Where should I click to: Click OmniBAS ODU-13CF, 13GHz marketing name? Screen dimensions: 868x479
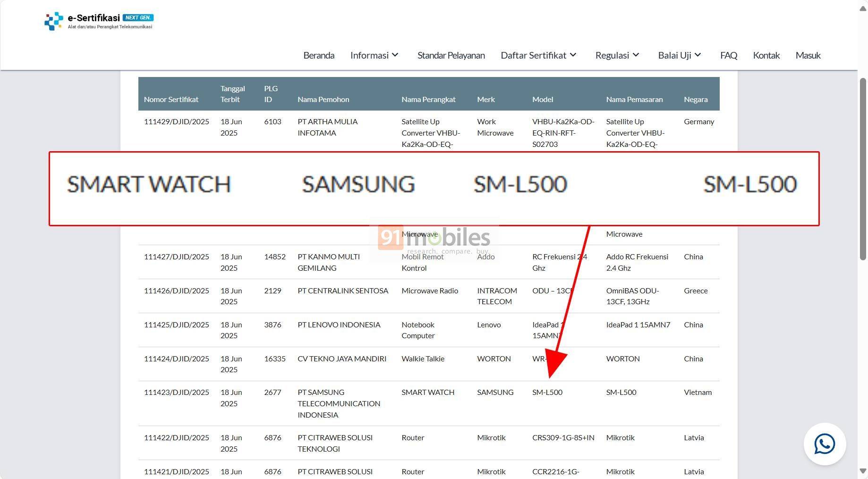tap(632, 296)
